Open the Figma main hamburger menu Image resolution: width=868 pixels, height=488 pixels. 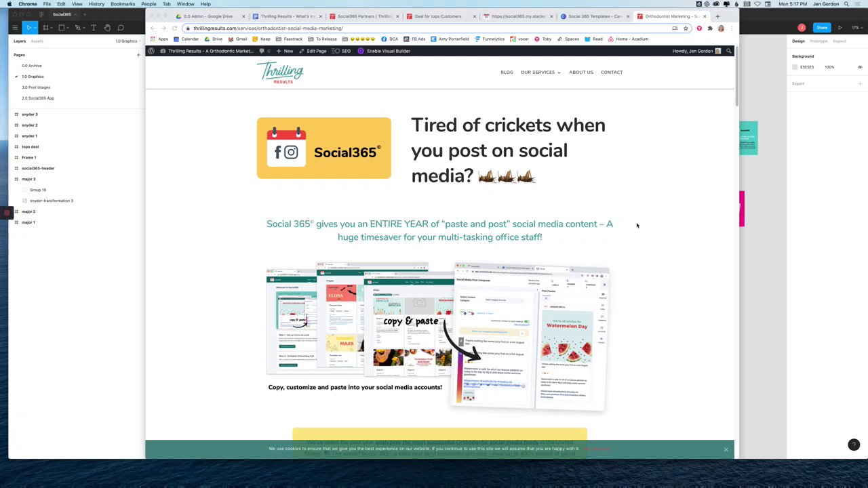[x=14, y=28]
